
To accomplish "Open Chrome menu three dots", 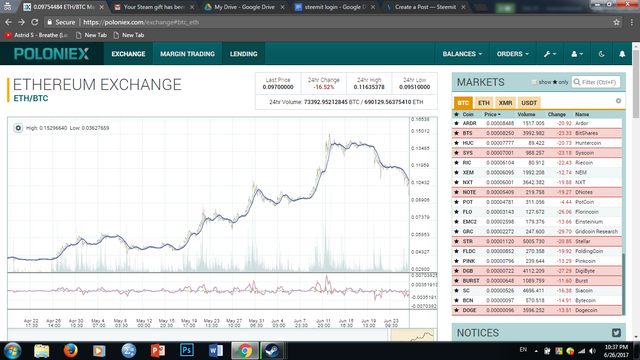I will coord(631,22).
